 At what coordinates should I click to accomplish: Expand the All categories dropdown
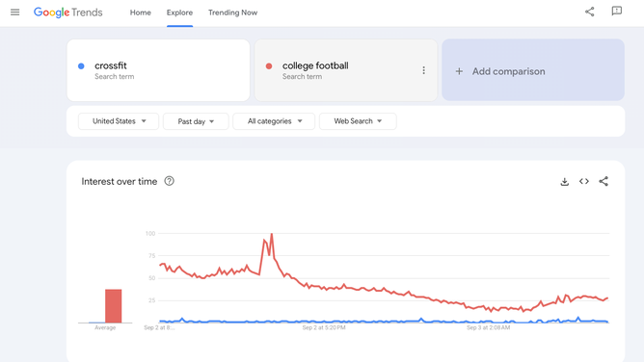point(274,121)
